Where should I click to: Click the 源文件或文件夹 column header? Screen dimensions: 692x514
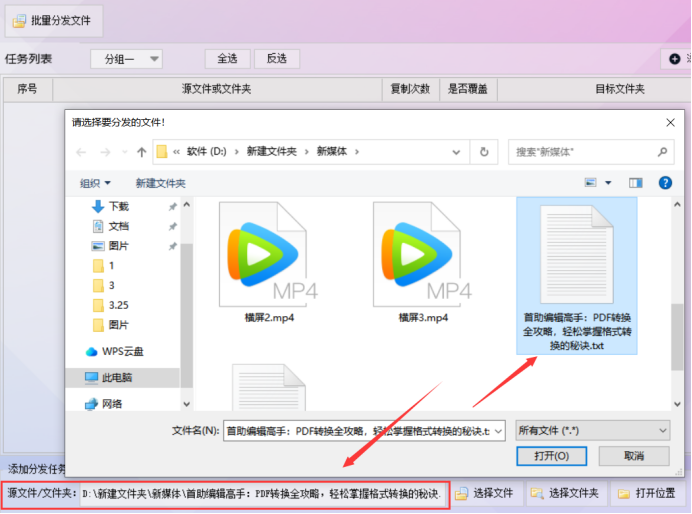point(217,89)
